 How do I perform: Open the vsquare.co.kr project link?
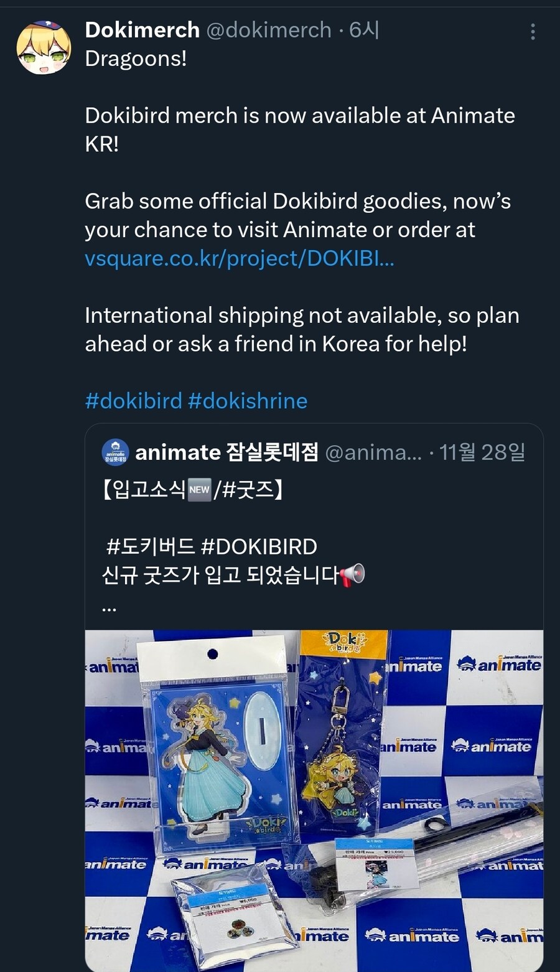click(240, 258)
